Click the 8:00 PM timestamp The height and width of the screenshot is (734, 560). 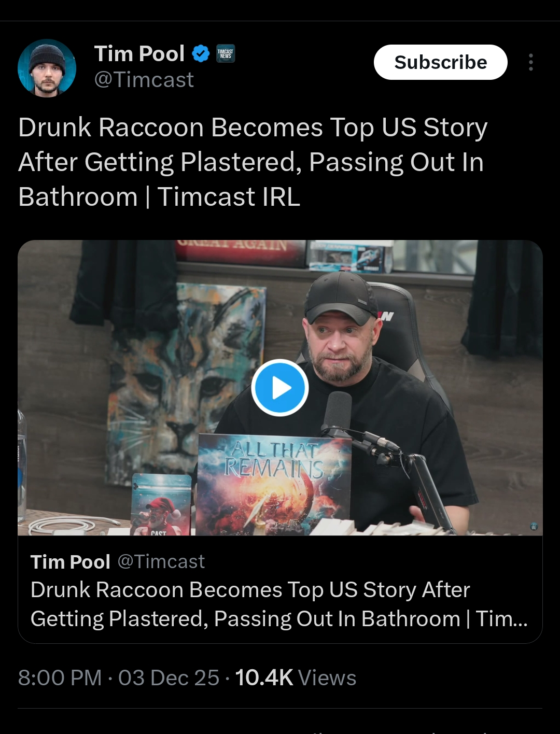tap(60, 678)
